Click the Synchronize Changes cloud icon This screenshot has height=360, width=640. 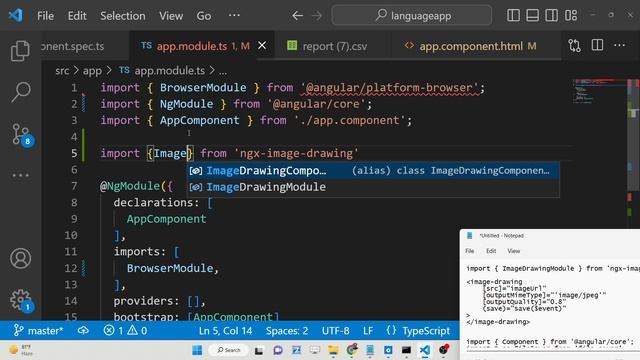point(83,330)
